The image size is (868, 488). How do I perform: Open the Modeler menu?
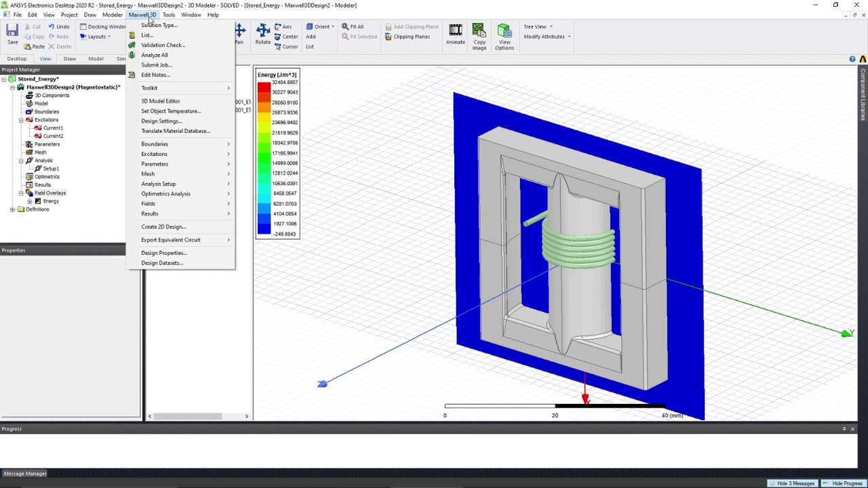112,15
